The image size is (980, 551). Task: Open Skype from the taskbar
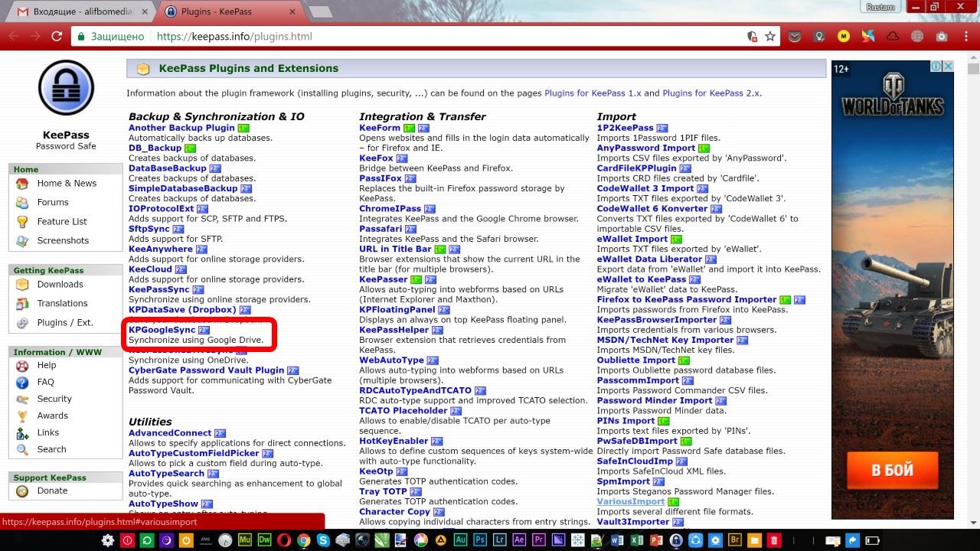[x=324, y=540]
